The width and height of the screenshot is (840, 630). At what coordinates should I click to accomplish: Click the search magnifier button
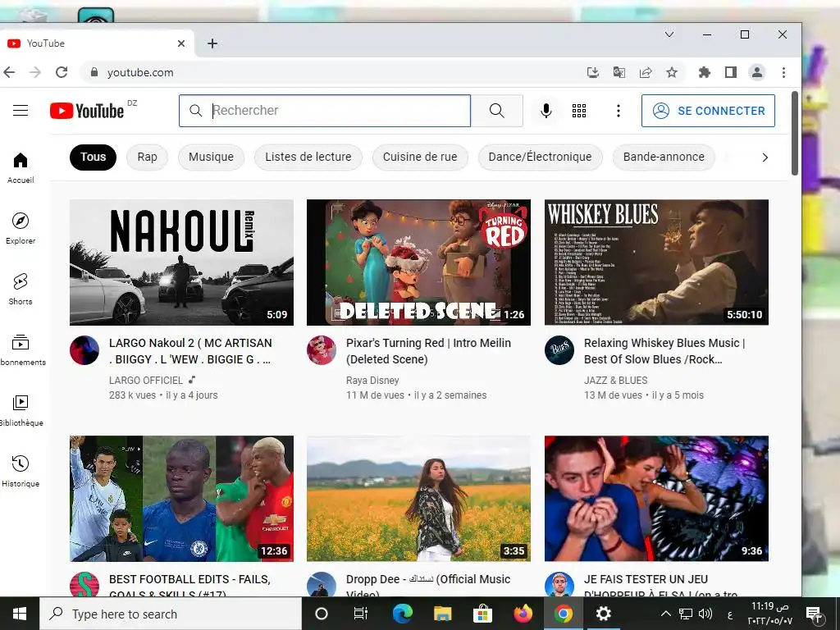point(496,111)
